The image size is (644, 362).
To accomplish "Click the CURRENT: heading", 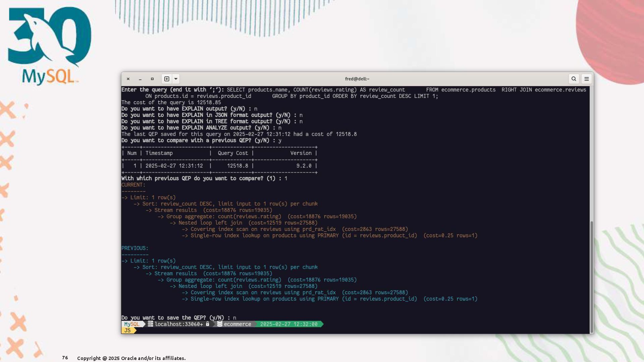I will (133, 185).
